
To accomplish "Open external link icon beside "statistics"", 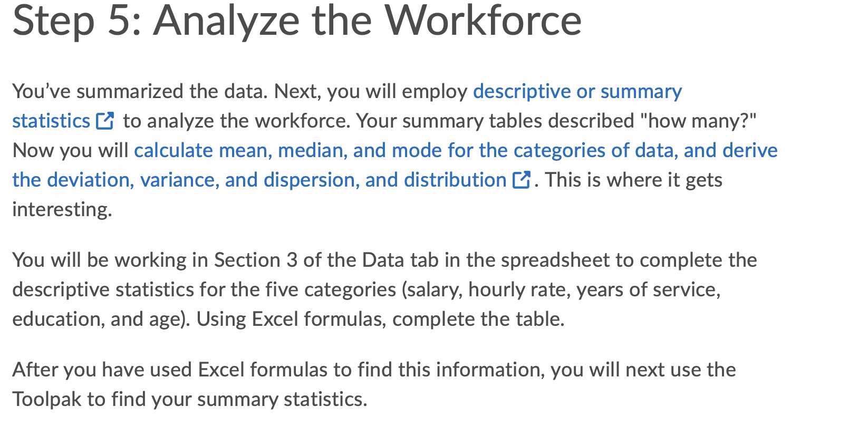I will click(105, 121).
